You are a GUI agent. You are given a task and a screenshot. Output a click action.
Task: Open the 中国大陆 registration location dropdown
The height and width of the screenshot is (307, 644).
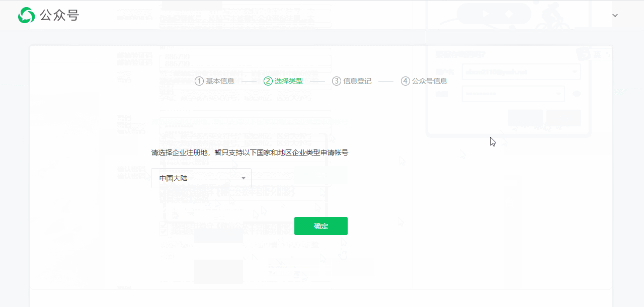coord(201,178)
